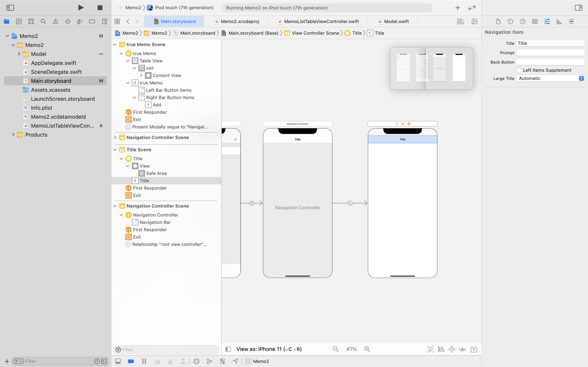Expand the Products folder
The height and width of the screenshot is (367, 588).
click(13, 135)
